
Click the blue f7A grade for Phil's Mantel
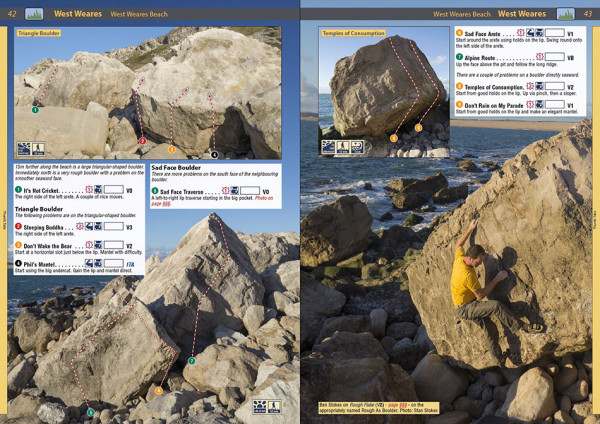click(130, 264)
